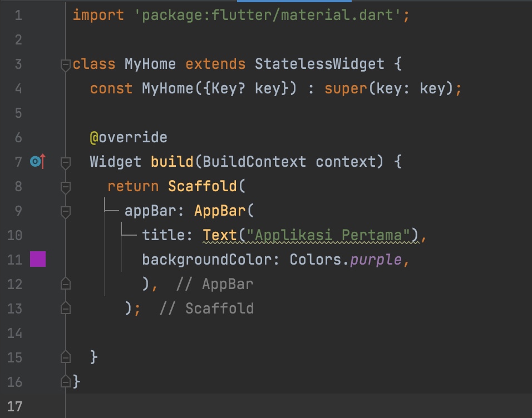This screenshot has width=532, height=418.
Task: Click the Widget return type on line 7
Action: pyautogui.click(x=116, y=162)
